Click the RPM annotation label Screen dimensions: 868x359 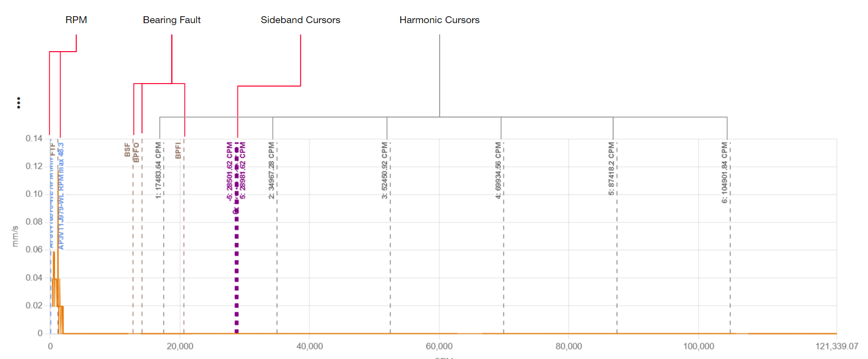76,20
